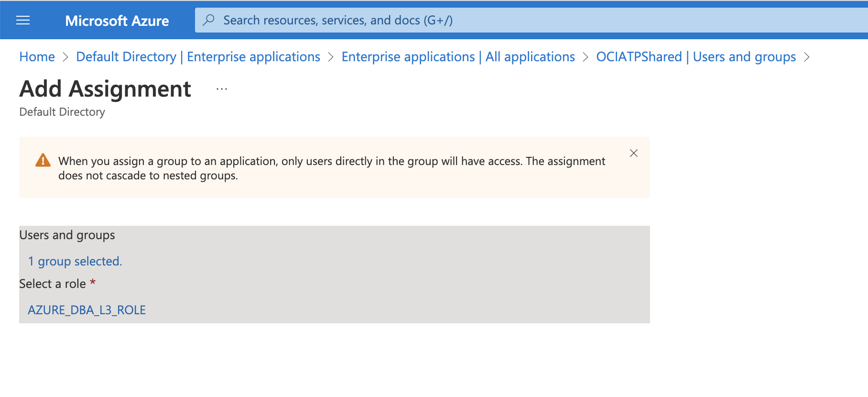Open the AZURE_DBA_L3_ROLE role link
868x397 pixels.
[x=87, y=310]
